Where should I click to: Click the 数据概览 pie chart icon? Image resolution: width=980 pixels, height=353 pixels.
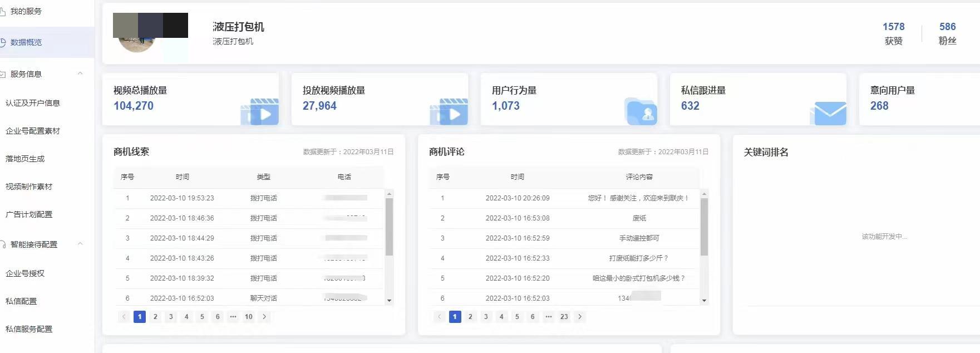coord(3,42)
